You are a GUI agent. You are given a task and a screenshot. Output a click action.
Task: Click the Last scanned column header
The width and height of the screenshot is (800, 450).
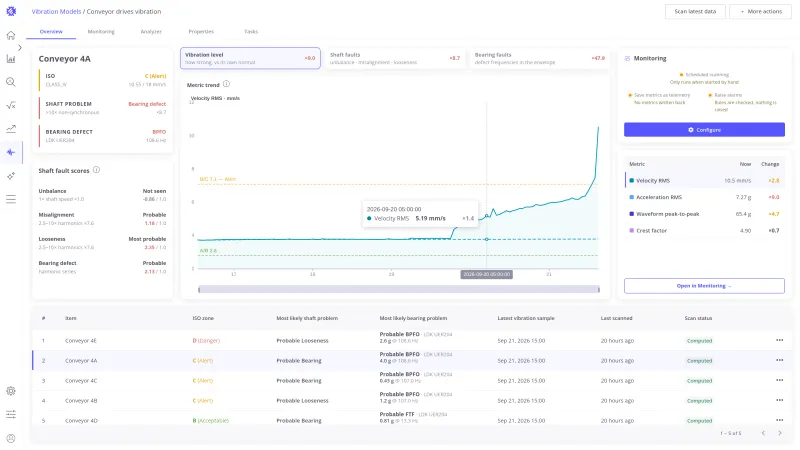click(x=616, y=318)
